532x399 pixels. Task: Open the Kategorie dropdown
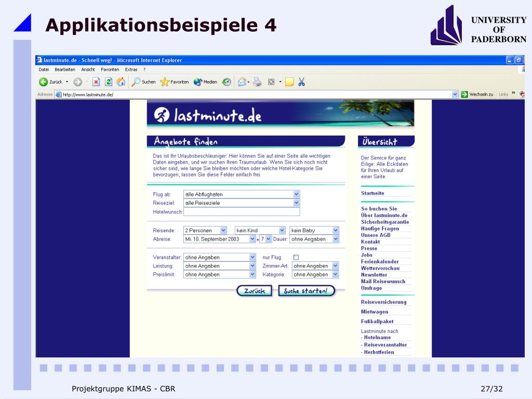tap(335, 274)
